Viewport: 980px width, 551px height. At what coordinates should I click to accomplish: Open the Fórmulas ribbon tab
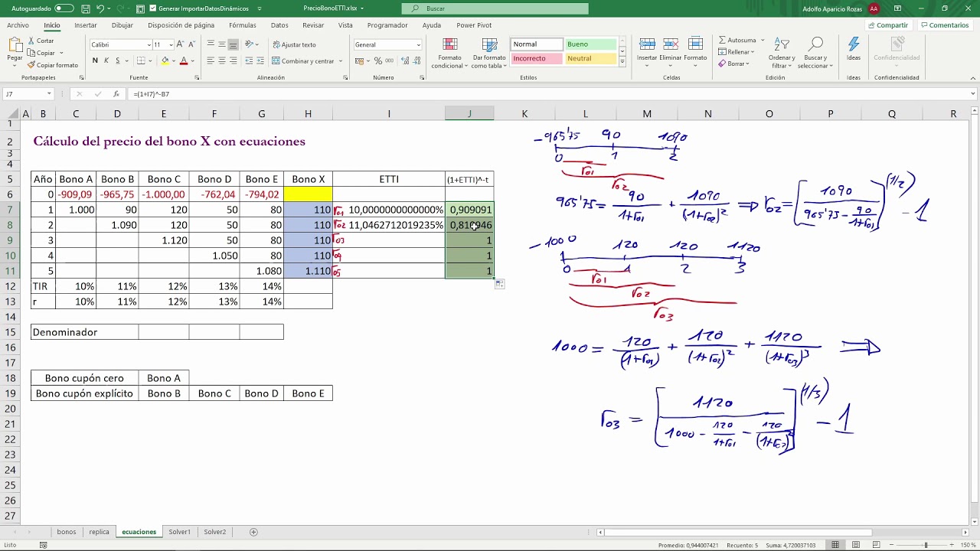coord(243,25)
